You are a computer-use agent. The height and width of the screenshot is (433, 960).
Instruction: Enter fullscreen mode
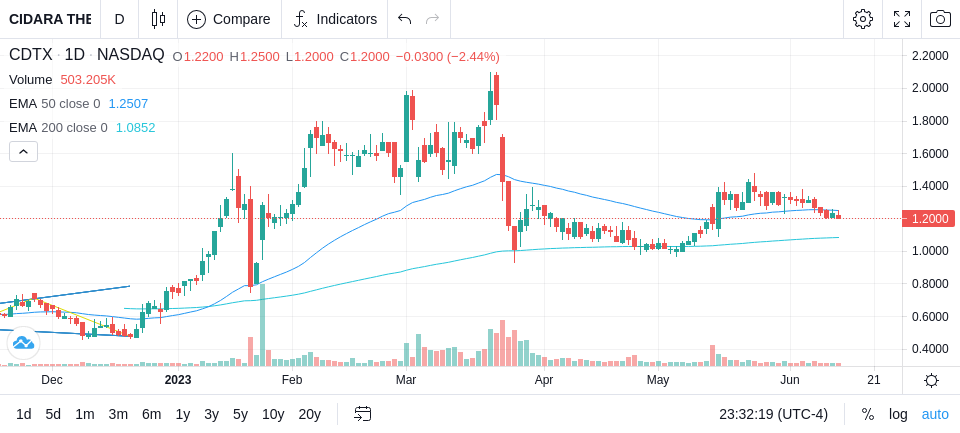point(902,19)
